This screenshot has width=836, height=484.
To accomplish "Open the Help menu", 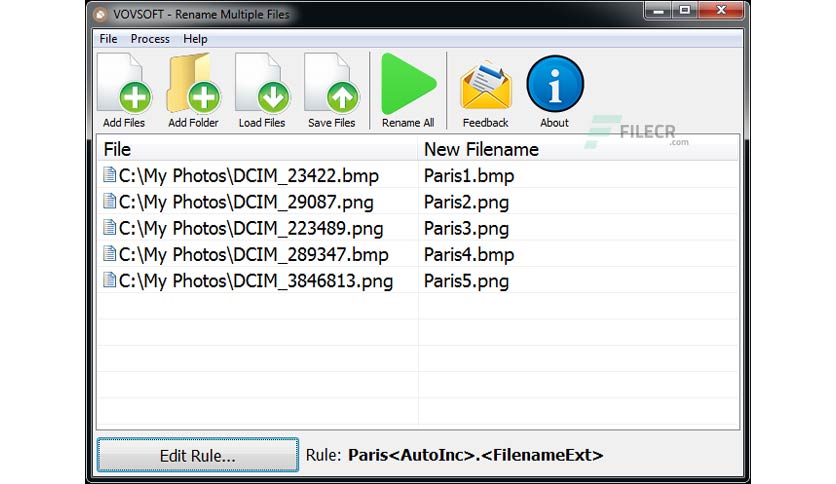I will click(x=195, y=39).
